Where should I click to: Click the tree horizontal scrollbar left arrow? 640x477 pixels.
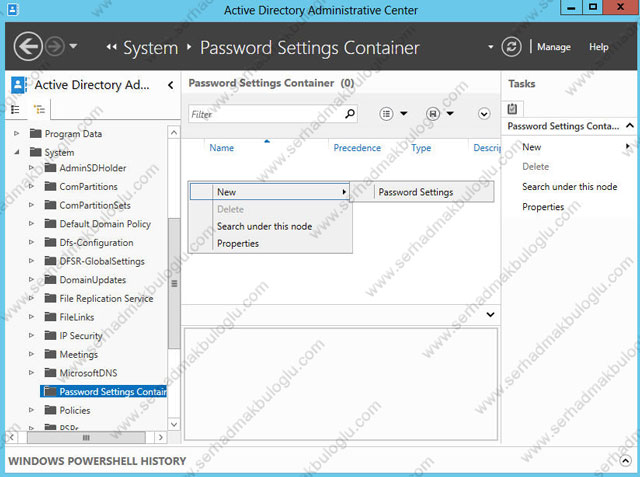(11, 437)
